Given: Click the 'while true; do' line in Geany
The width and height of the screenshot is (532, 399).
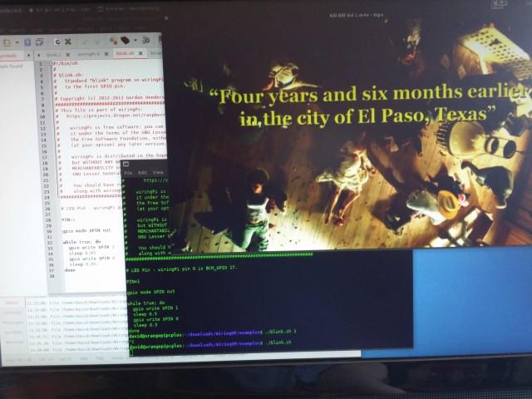Looking at the screenshot, I should [x=81, y=242].
